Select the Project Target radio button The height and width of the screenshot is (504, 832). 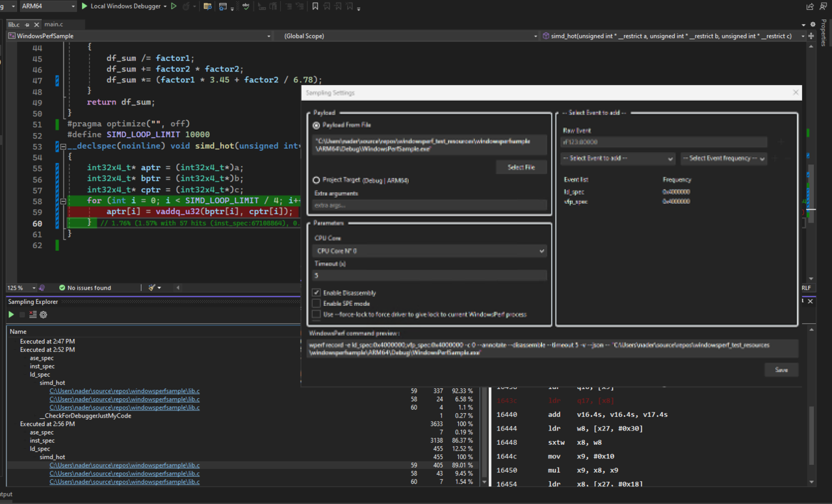317,180
